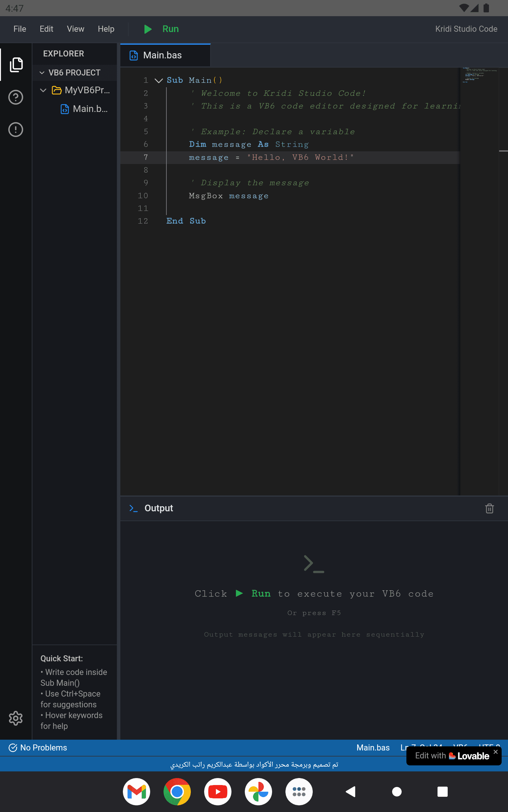This screenshot has height=812, width=508.
Task: Open the Edit menu
Action: (46, 29)
